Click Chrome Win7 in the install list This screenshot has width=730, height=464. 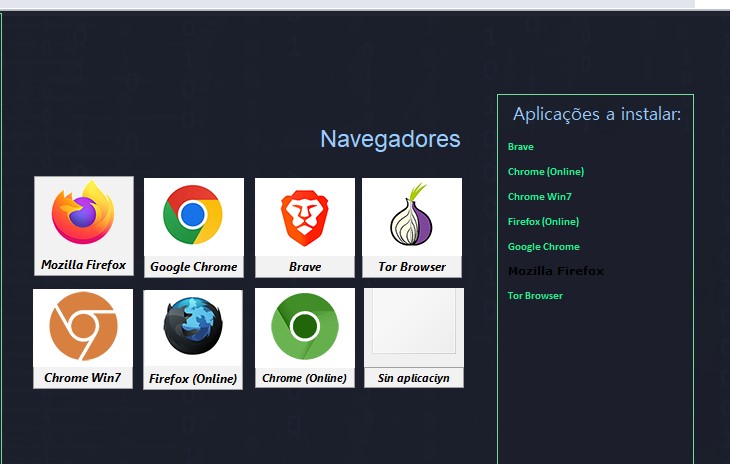540,196
